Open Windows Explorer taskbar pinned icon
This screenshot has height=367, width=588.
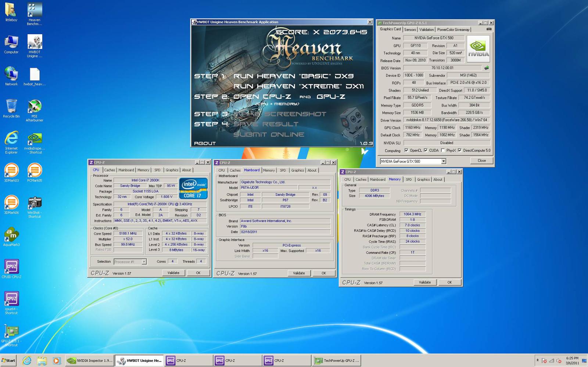tap(42, 360)
